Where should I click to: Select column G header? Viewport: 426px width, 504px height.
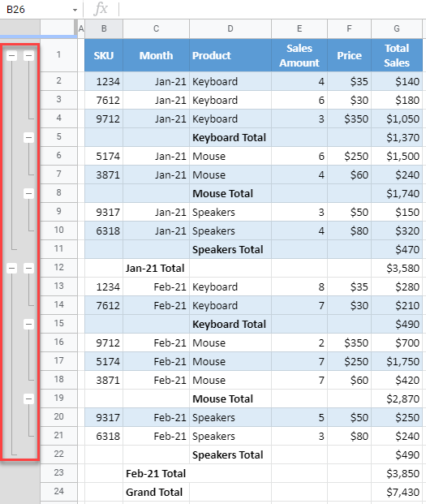click(397, 29)
